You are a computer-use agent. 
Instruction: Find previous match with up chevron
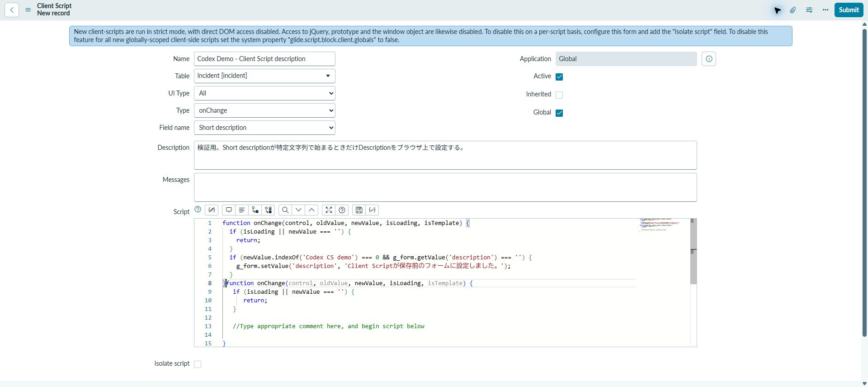click(x=312, y=210)
